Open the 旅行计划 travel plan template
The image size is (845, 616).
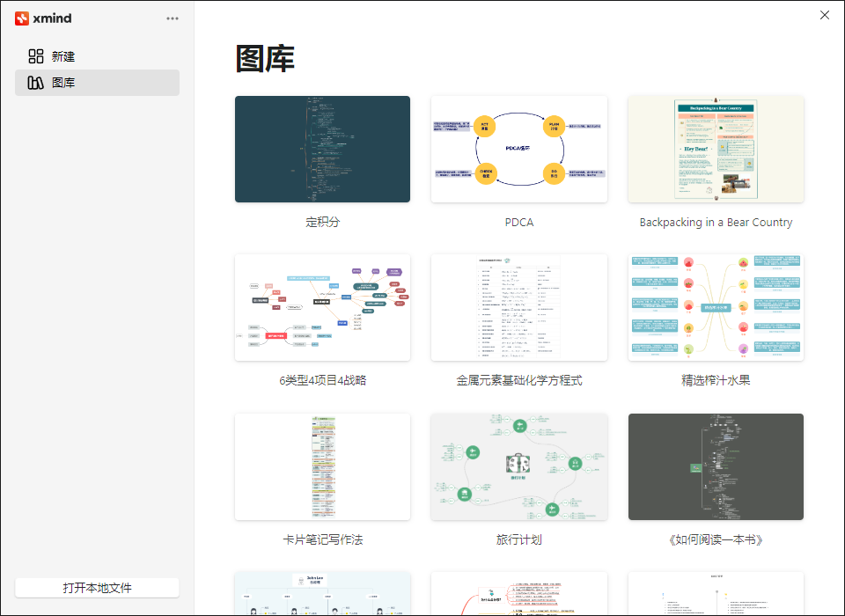(519, 466)
